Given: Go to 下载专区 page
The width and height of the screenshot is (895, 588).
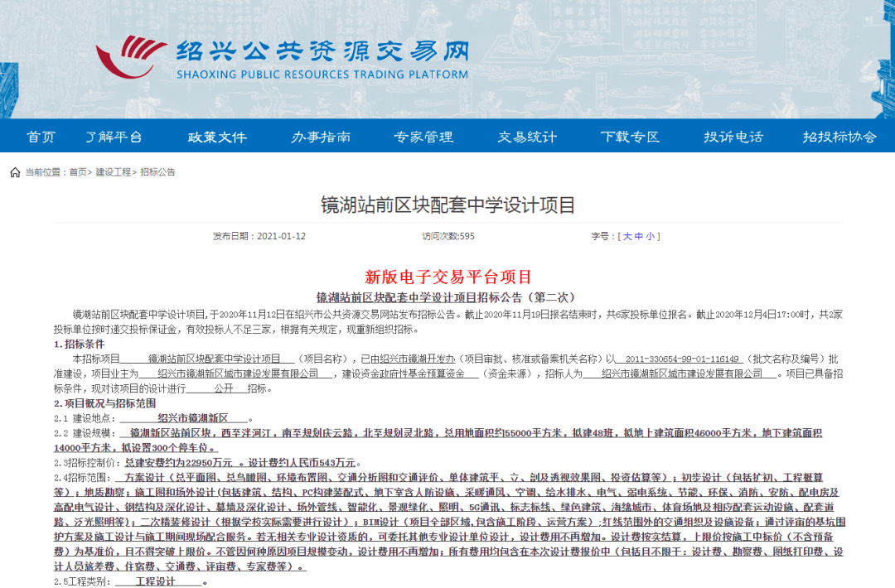Looking at the screenshot, I should 630,137.
